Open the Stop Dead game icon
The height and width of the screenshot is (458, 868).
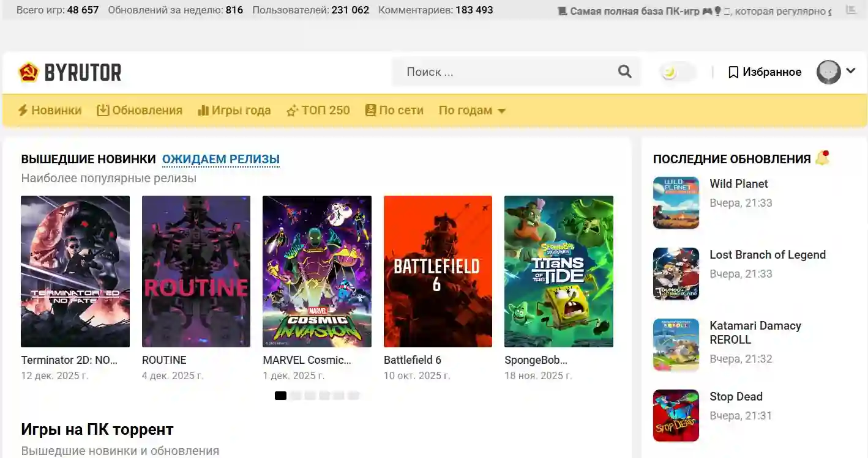(676, 416)
